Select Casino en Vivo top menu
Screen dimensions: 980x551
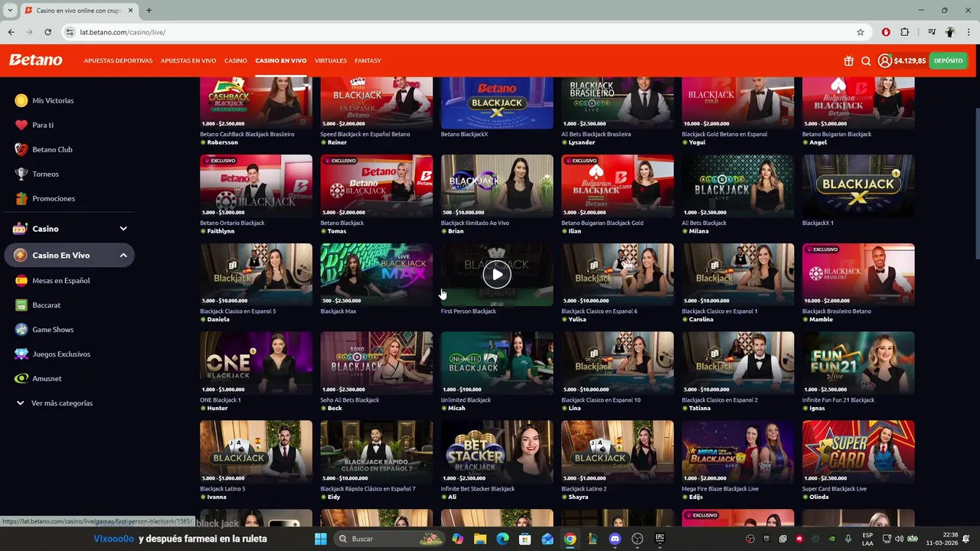(x=281, y=60)
